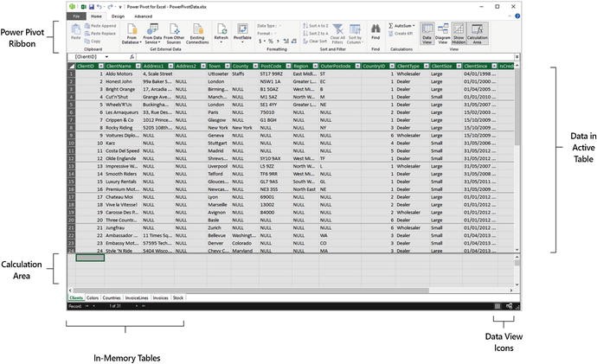The width and height of the screenshot is (597, 364).
Task: Open the File tab
Action: (76, 16)
